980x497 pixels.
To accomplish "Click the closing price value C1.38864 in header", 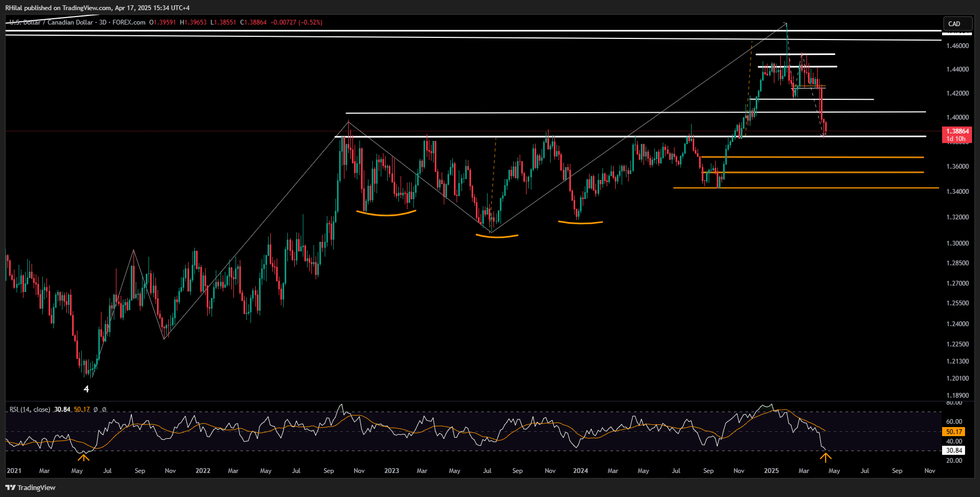I will [x=253, y=22].
